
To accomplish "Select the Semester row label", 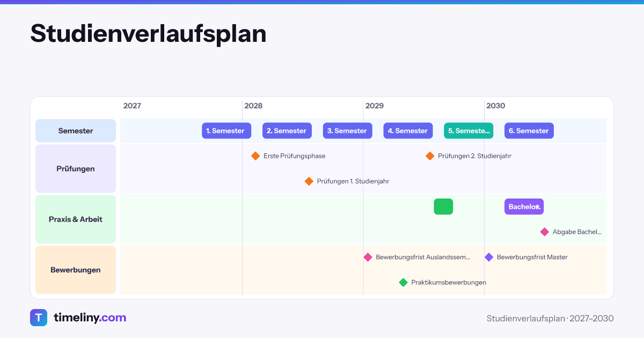I will coord(76,131).
